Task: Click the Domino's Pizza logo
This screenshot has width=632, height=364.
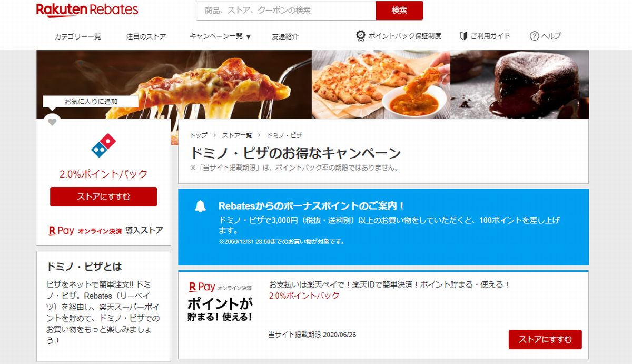Action: click(104, 145)
